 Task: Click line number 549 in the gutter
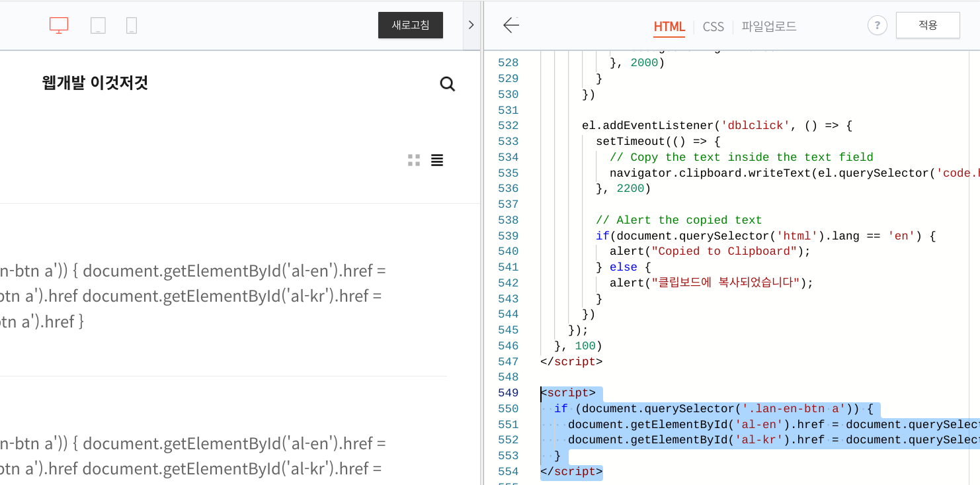[509, 393]
